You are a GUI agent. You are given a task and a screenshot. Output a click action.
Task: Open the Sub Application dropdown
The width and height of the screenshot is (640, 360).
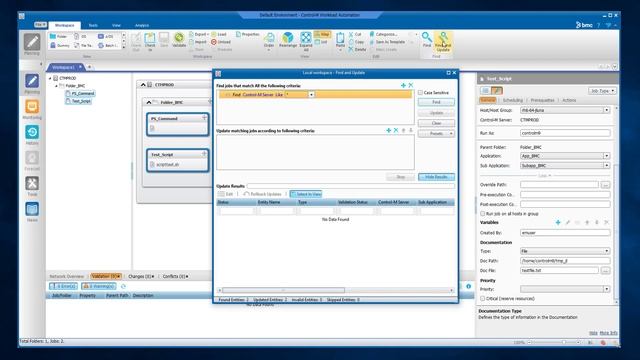(606, 165)
